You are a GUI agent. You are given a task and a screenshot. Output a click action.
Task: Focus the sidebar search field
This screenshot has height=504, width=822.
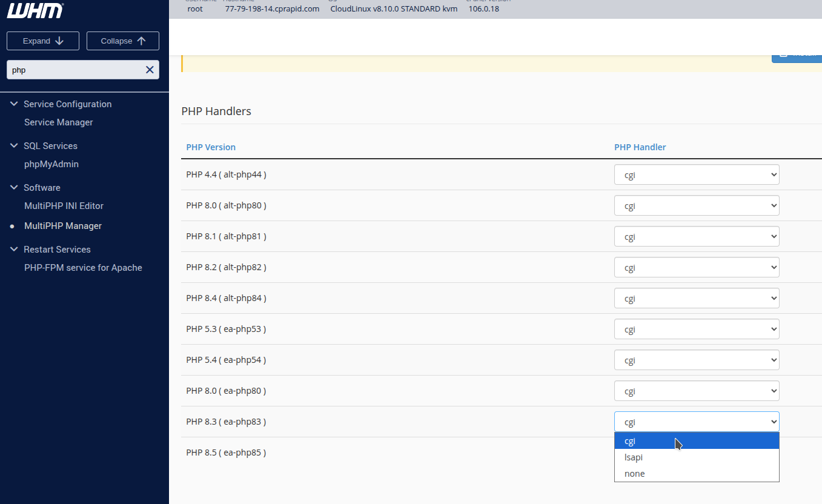76,70
